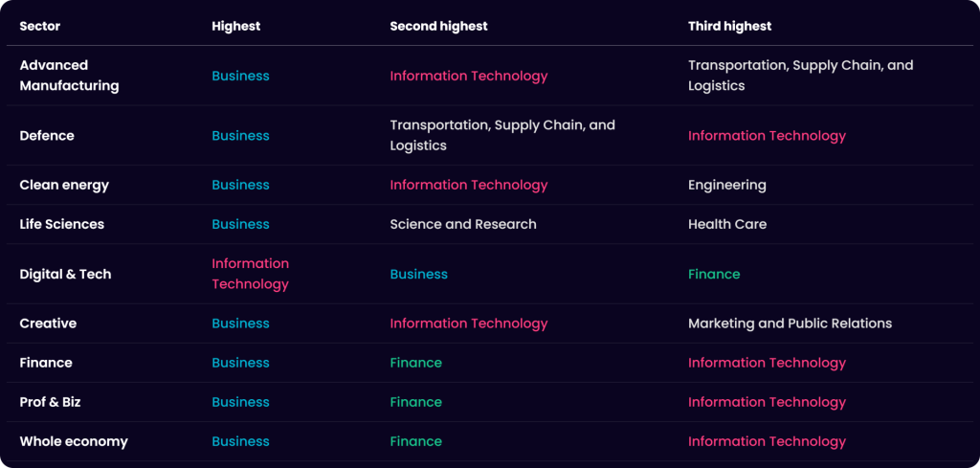The height and width of the screenshot is (468, 980).
Task: Click the Sector column header
Action: (40, 26)
